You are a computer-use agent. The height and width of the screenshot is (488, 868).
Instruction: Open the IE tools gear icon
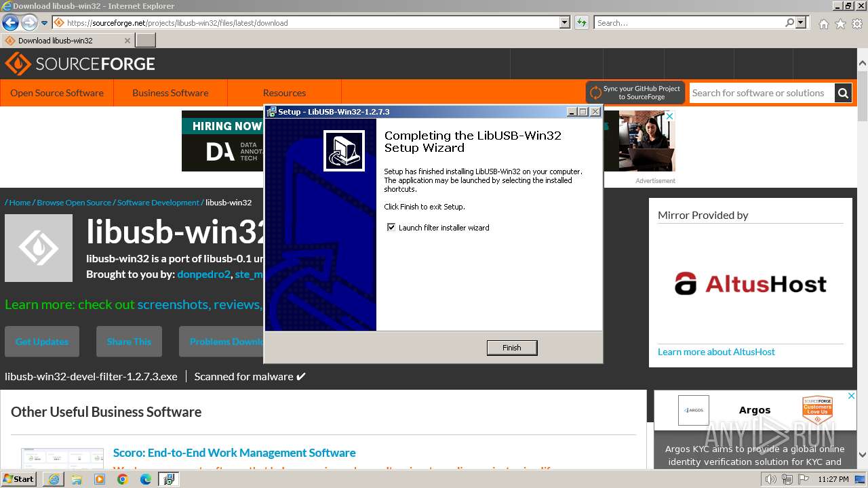[857, 24]
